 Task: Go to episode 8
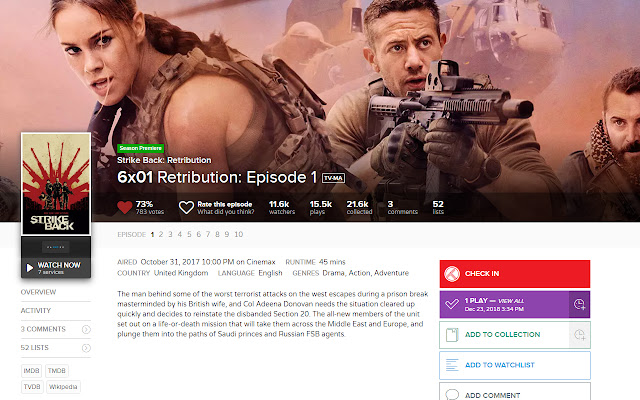click(217, 234)
